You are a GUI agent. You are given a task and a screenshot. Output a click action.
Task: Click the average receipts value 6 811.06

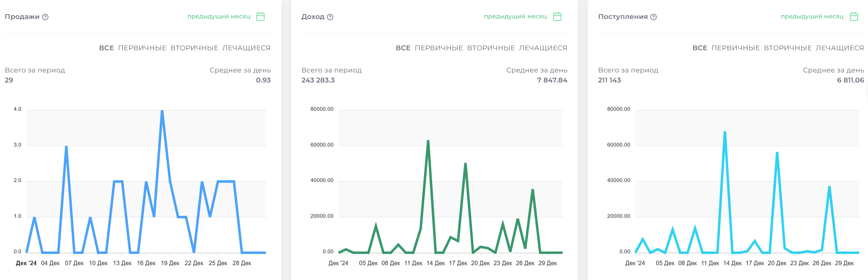tap(851, 80)
